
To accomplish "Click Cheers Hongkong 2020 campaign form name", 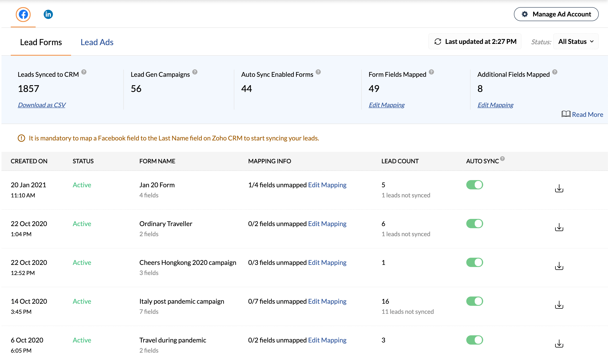I will click(188, 262).
